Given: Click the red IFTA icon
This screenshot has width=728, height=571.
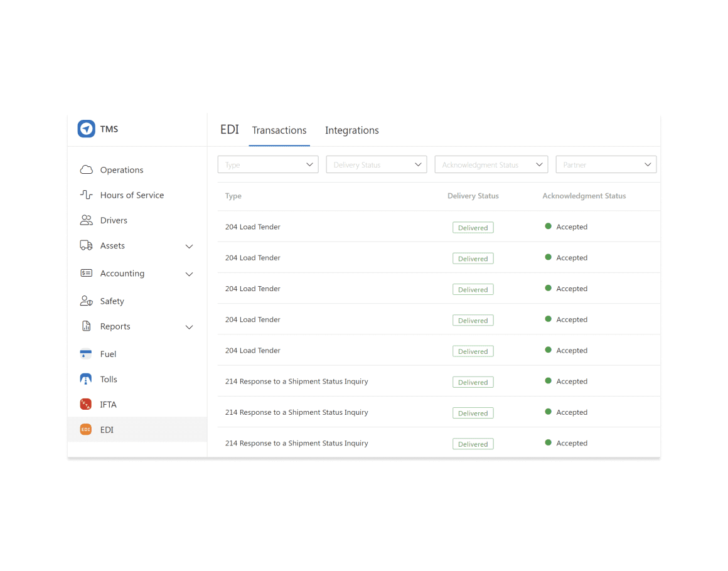Looking at the screenshot, I should point(86,403).
